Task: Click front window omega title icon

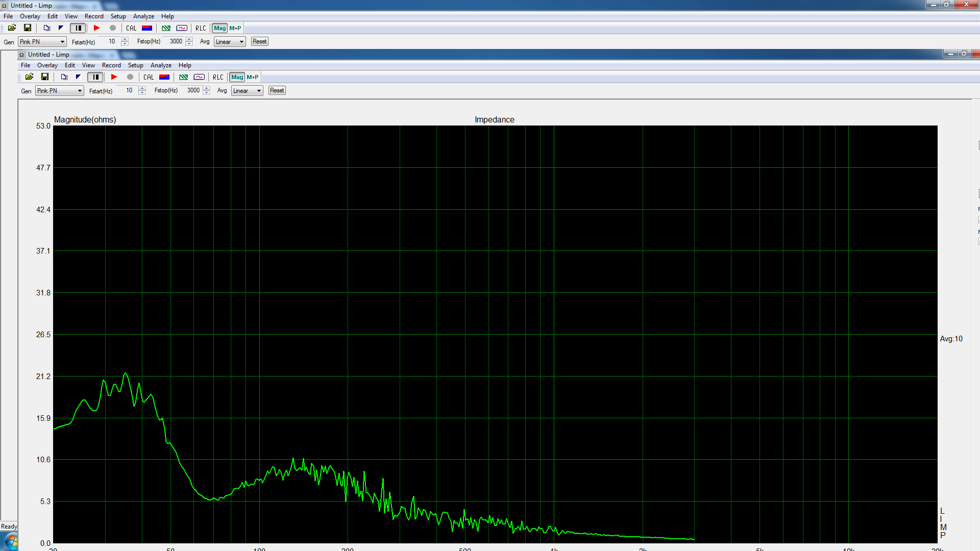Action: (x=21, y=55)
